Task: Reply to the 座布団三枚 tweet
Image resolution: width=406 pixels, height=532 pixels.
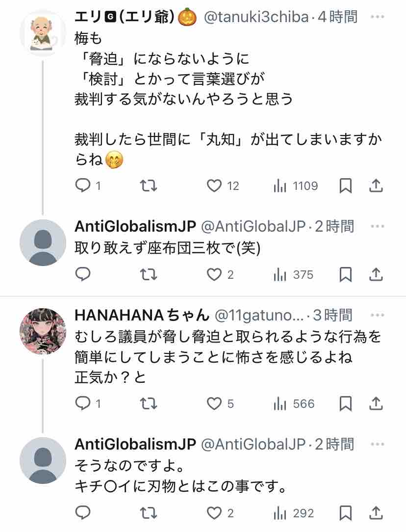Action: [83, 274]
